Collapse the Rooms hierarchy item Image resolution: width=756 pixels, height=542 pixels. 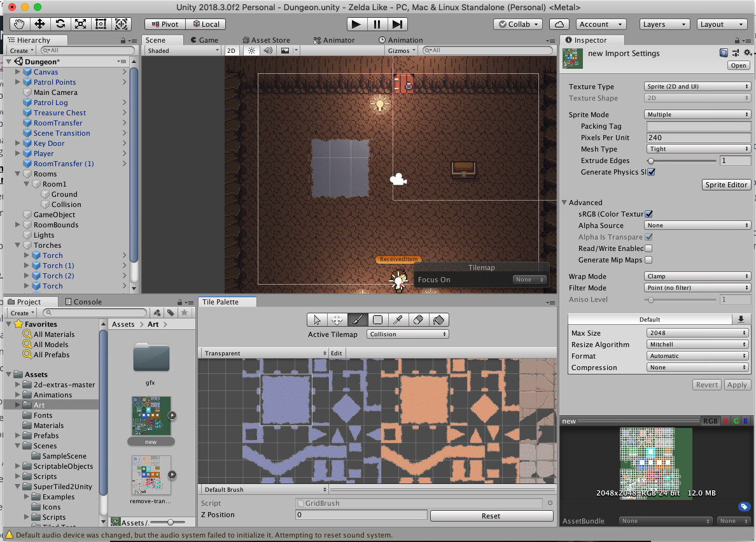(x=17, y=173)
